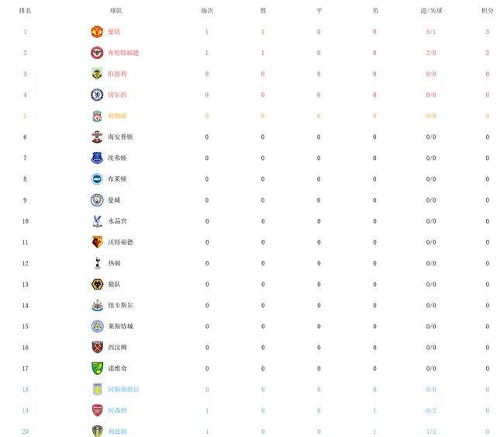Click the Tottenham cockerel crest

98,263
